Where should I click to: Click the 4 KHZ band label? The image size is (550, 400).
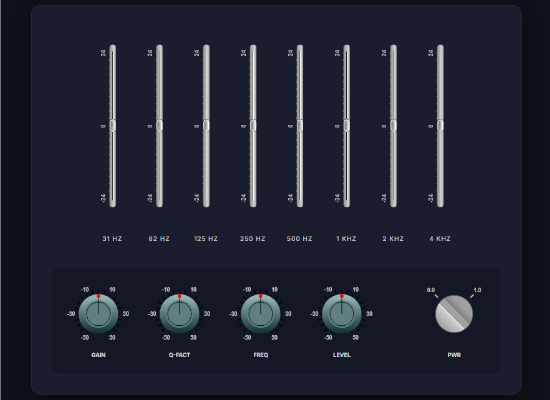tap(440, 239)
